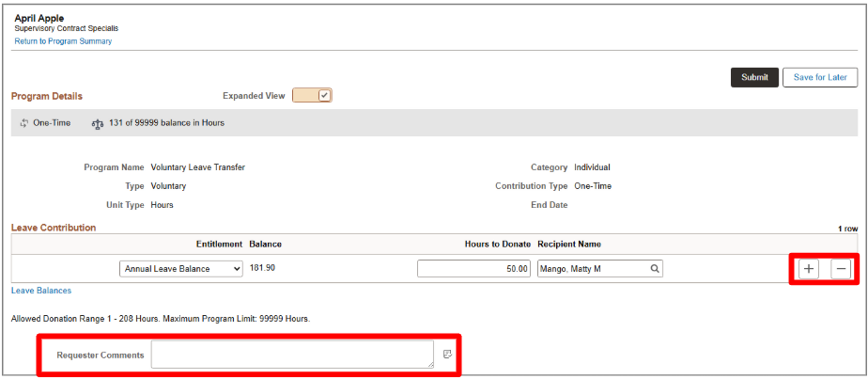The height and width of the screenshot is (379, 868).
Task: Click the One-Time recurrence icon
Action: pos(23,123)
